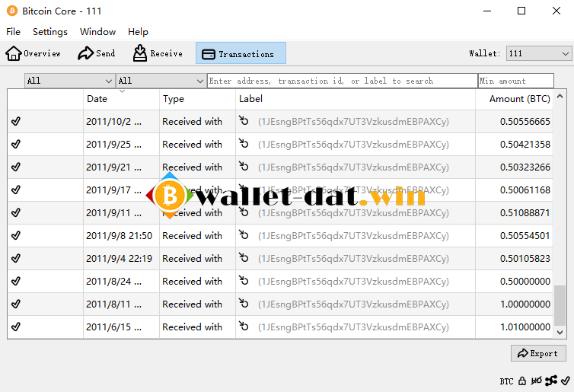574x392 pixels.
Task: Click the receive arrow icon on the 0.50000000 row
Action: click(x=244, y=280)
